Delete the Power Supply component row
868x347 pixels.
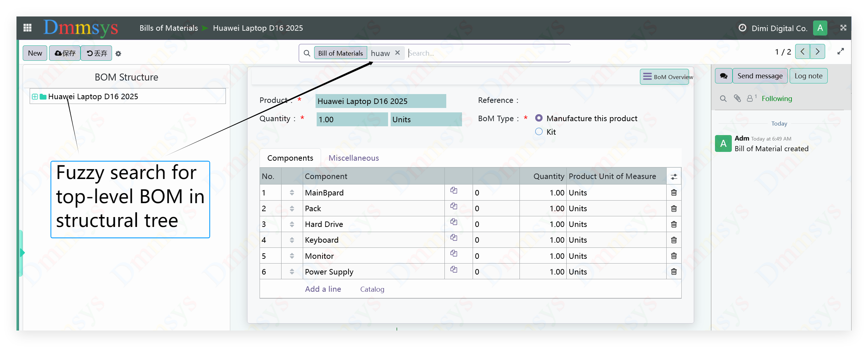point(674,272)
